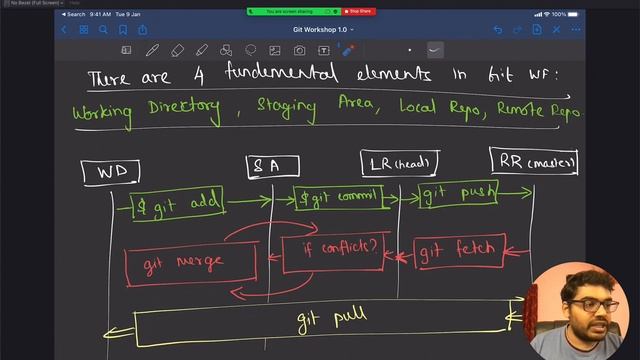Click the crossed pen read-only mode icon
Viewport: 640px width, 360px height.
(x=556, y=29)
